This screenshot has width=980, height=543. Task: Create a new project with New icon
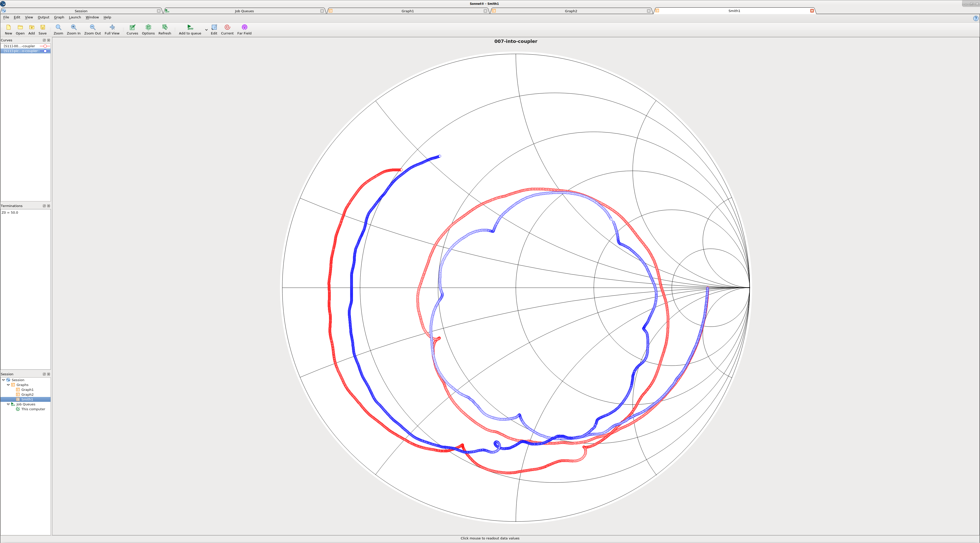pyautogui.click(x=8, y=30)
